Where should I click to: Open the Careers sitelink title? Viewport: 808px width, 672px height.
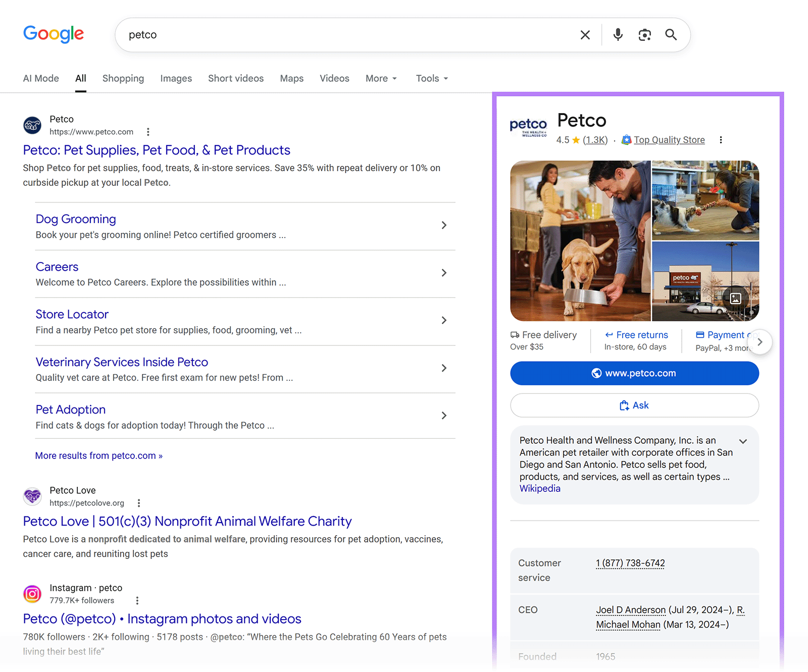tap(57, 267)
